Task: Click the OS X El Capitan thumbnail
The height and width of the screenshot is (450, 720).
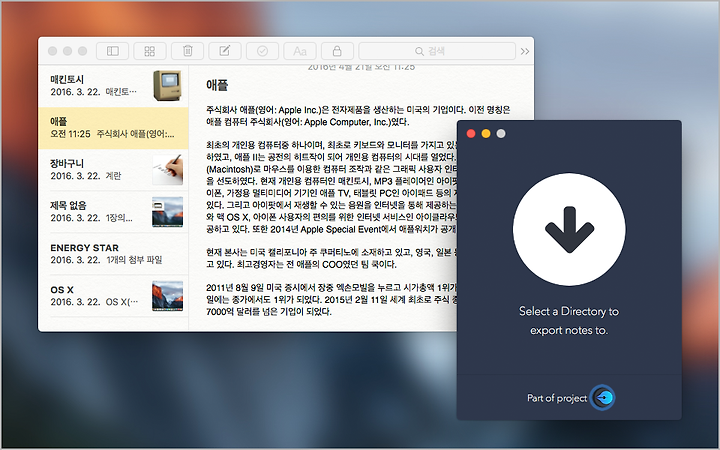Action: tap(168, 296)
